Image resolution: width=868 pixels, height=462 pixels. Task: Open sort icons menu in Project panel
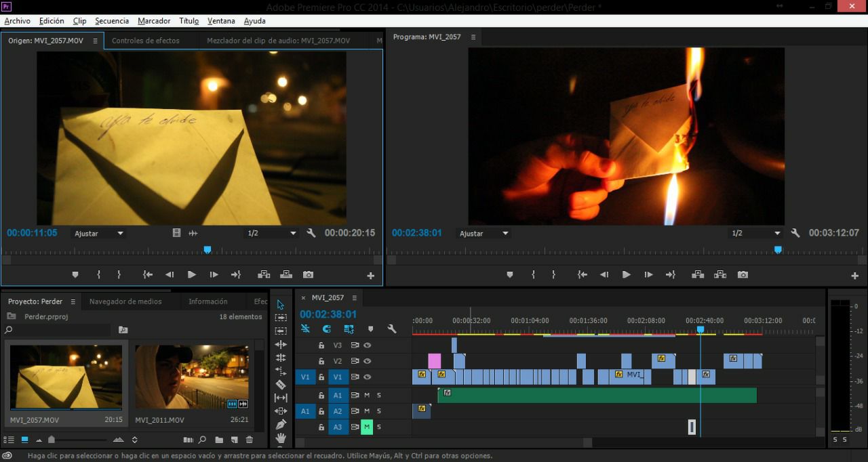pos(134,440)
